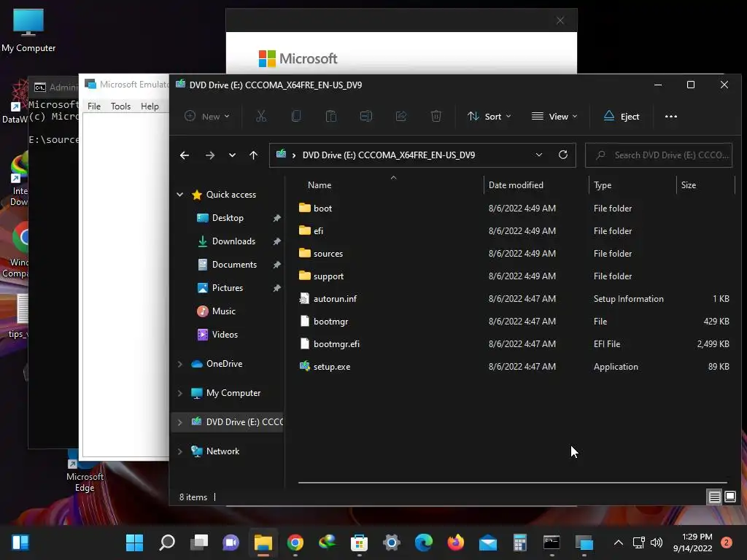Open Settings gear on the taskbar

pos(392,542)
